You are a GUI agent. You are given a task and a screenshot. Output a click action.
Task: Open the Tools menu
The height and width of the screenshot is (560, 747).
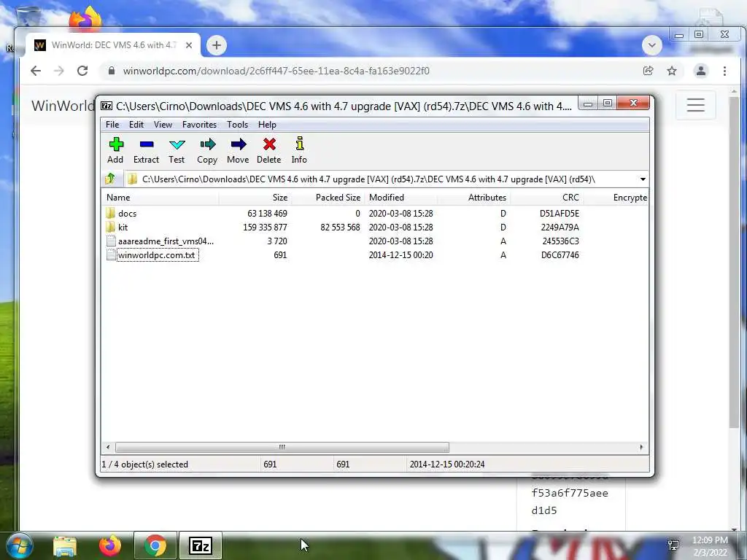pyautogui.click(x=237, y=124)
